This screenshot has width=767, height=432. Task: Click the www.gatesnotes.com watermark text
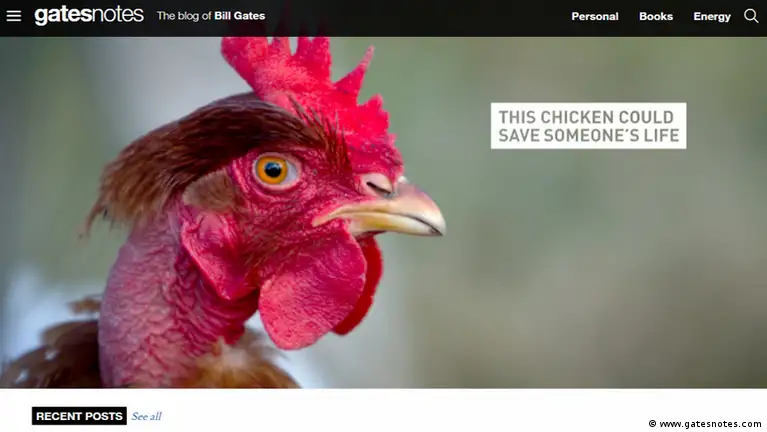710,424
